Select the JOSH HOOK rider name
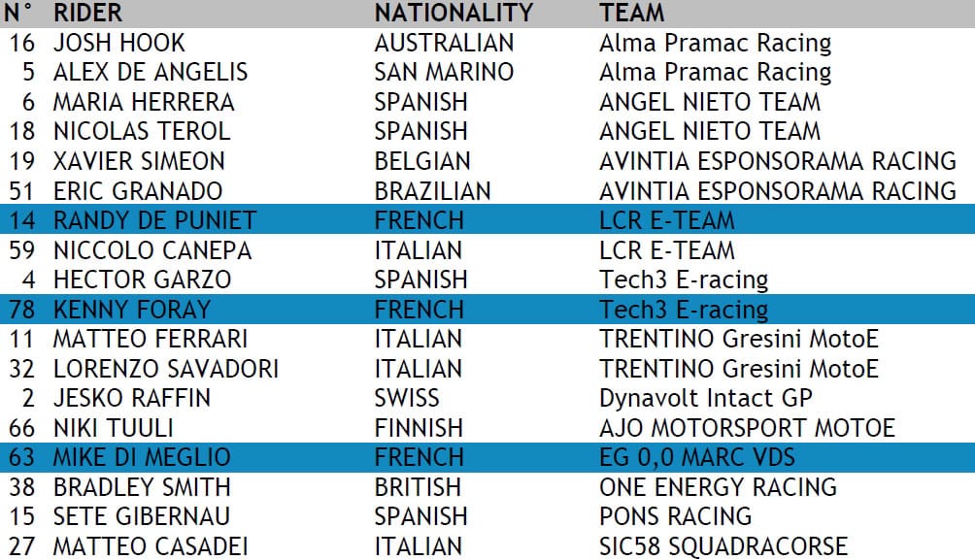The height and width of the screenshot is (560, 975). (x=118, y=44)
